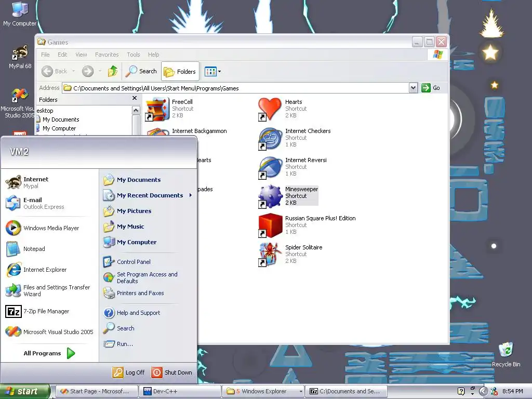
Task: Open the Forward button history dropdown
Action: click(100, 71)
